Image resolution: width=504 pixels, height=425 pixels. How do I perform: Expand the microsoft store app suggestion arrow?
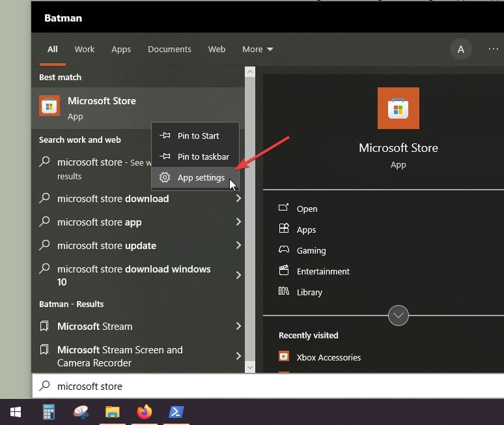238,222
